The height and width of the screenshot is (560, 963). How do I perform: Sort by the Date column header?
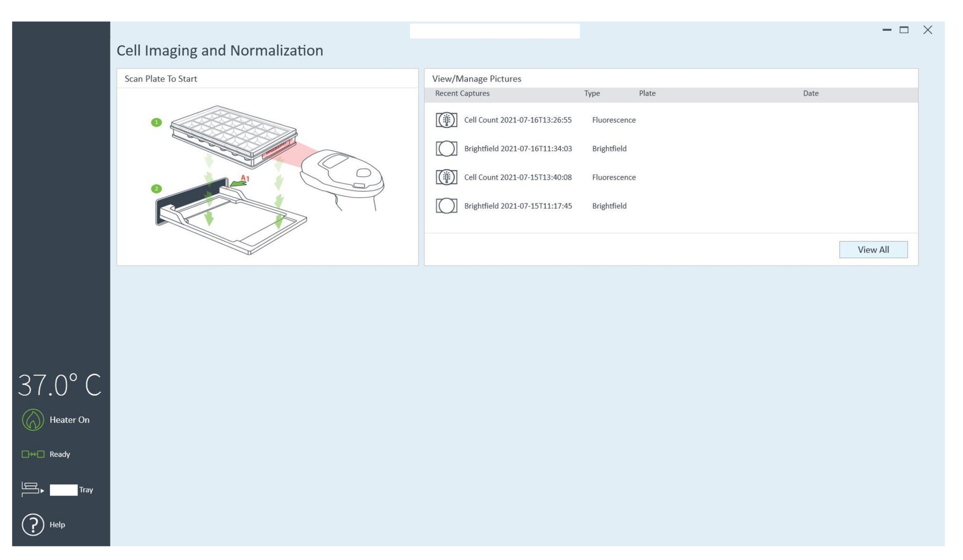click(x=810, y=93)
